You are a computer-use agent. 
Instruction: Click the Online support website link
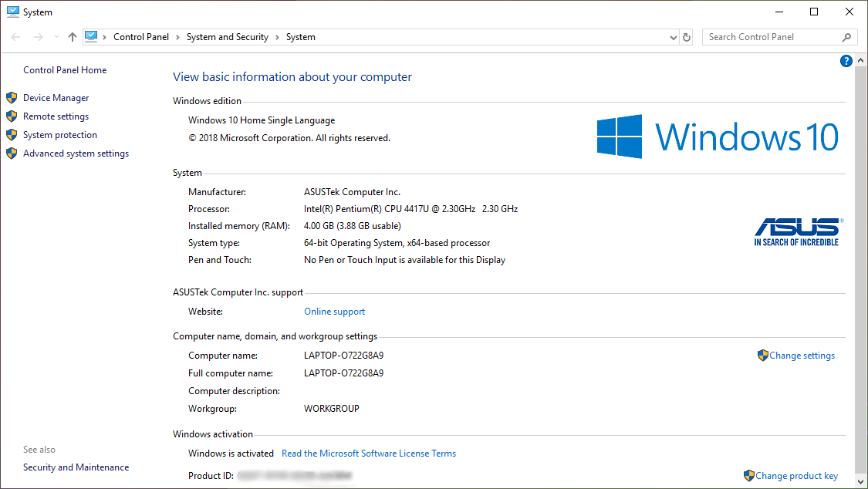click(x=334, y=312)
